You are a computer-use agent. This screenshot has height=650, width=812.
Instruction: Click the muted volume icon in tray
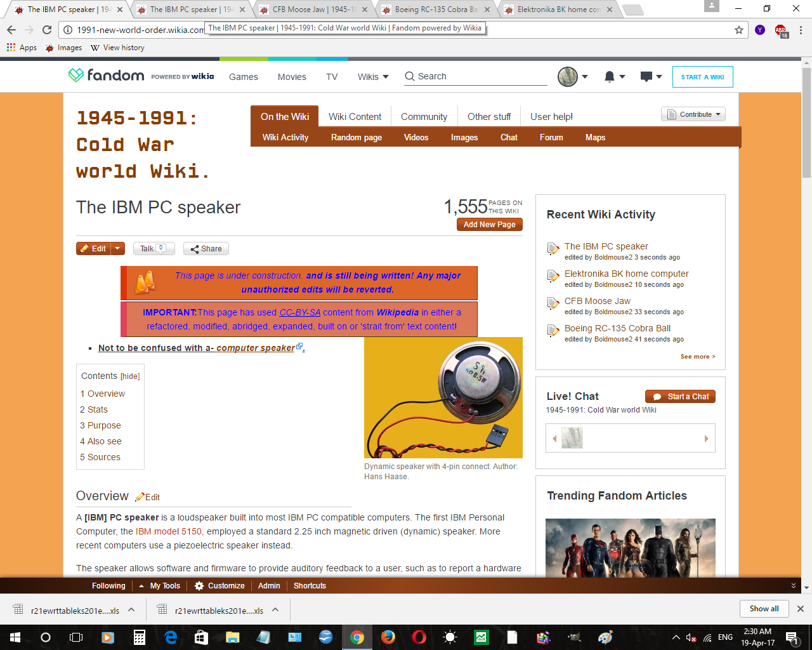(691, 637)
